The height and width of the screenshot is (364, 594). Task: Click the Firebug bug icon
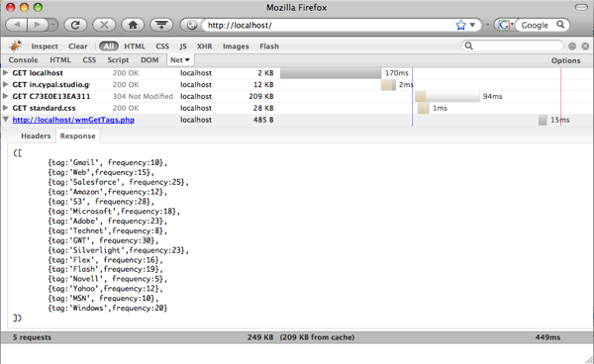(16, 45)
